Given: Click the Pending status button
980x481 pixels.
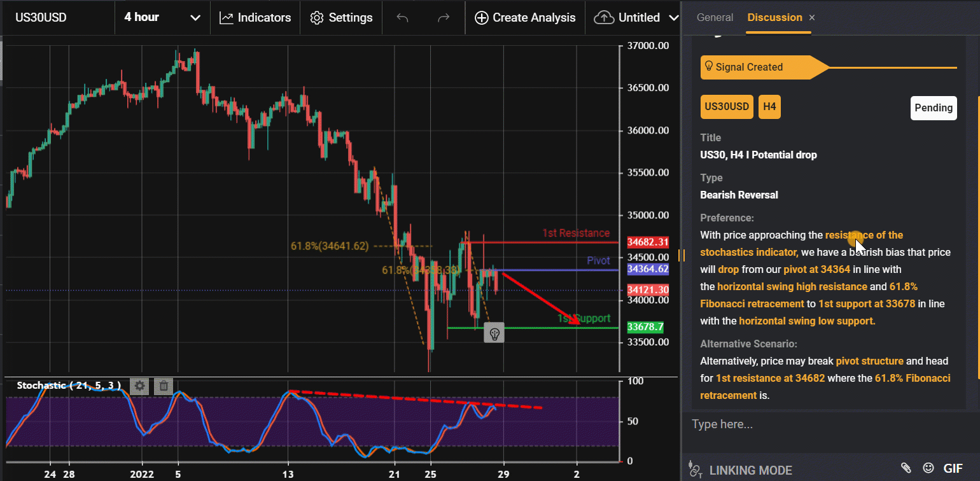Looking at the screenshot, I should 934,108.
